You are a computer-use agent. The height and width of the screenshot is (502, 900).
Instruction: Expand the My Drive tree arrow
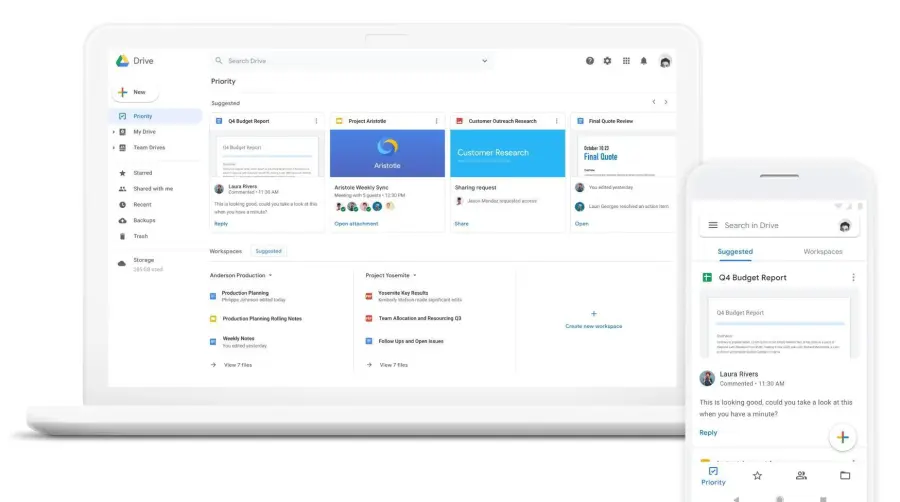point(114,132)
